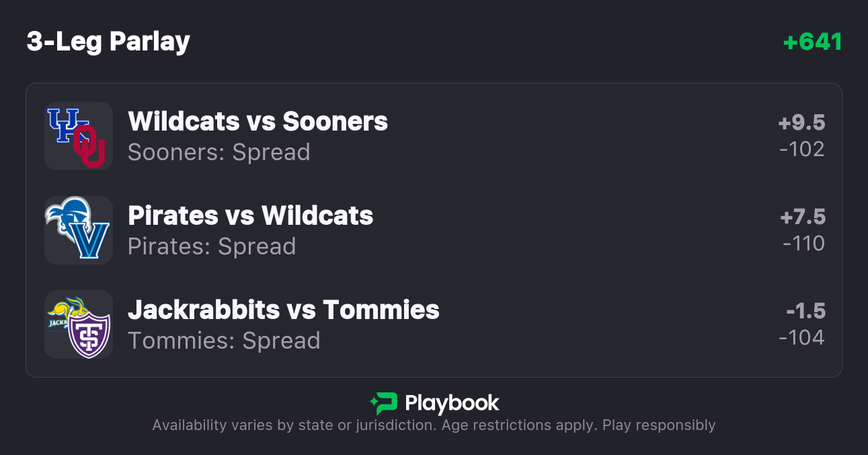Click the +7.5 Pirates spread value
868x455 pixels.
pos(803,217)
